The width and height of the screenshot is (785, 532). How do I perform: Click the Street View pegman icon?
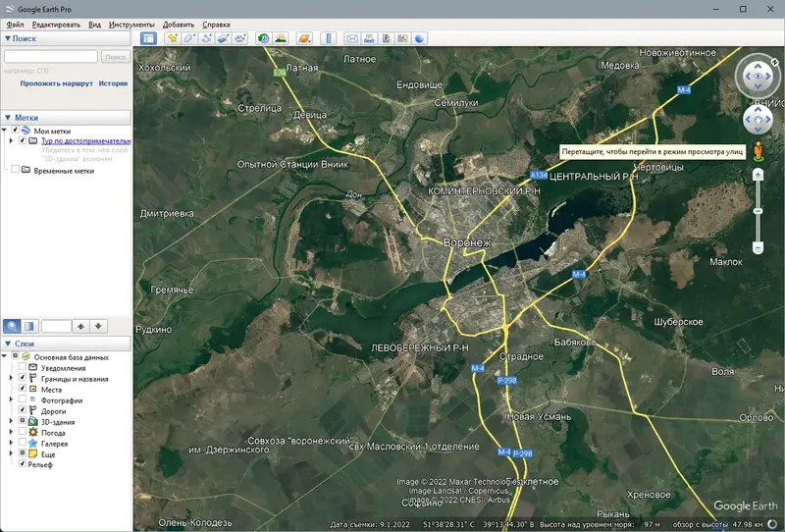(759, 151)
